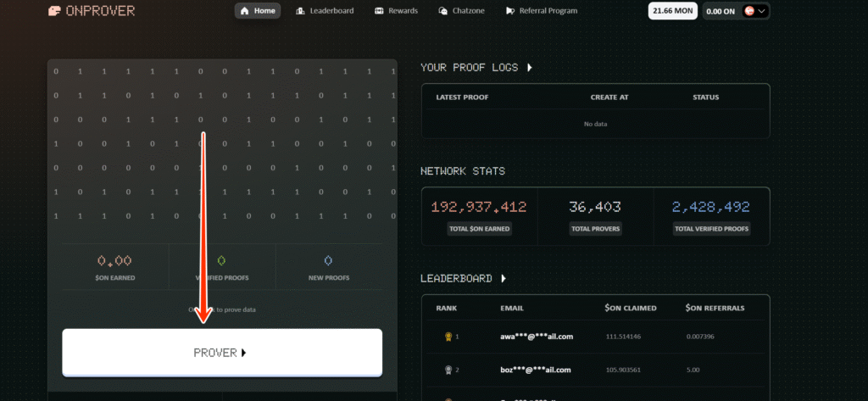Viewport: 868px width, 401px height.
Task: Click the 192,937,412 total earned value
Action: [x=479, y=207]
